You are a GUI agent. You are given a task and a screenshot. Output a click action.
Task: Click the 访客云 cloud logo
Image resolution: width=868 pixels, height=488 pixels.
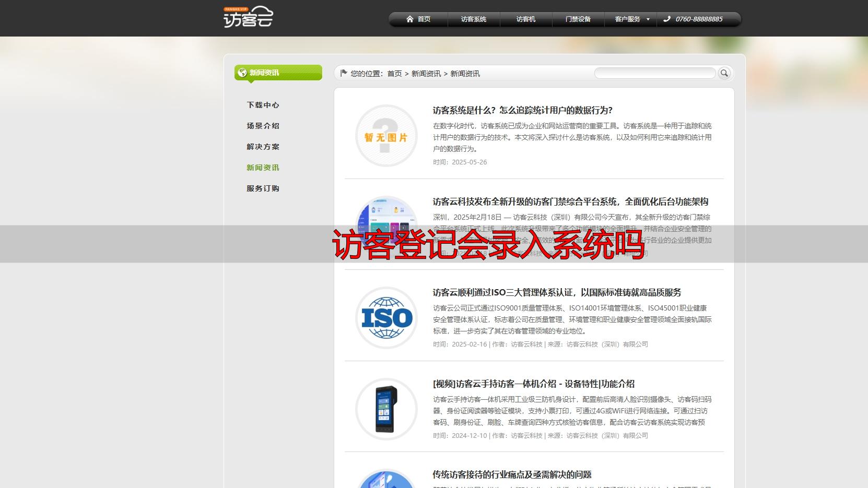[x=249, y=17]
